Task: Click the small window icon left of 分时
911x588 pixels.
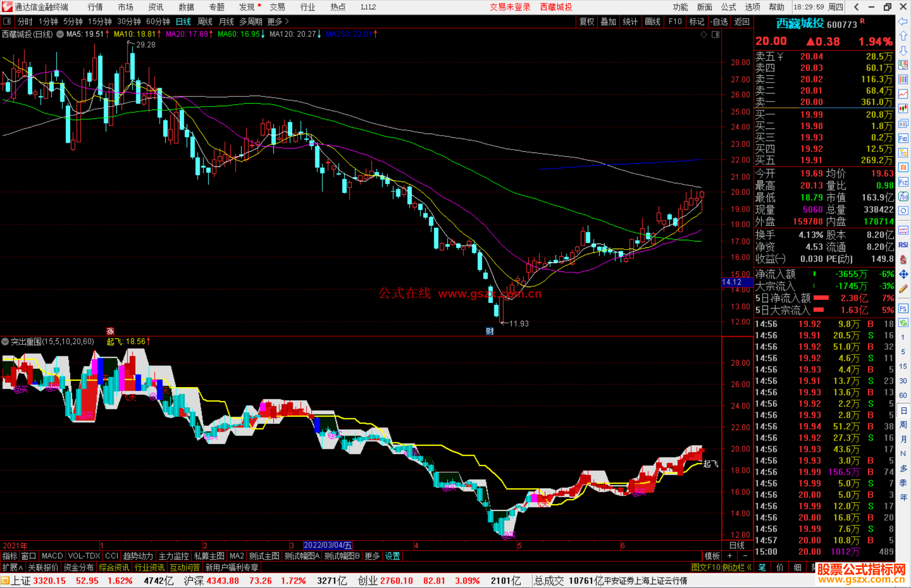Action: 7,21
